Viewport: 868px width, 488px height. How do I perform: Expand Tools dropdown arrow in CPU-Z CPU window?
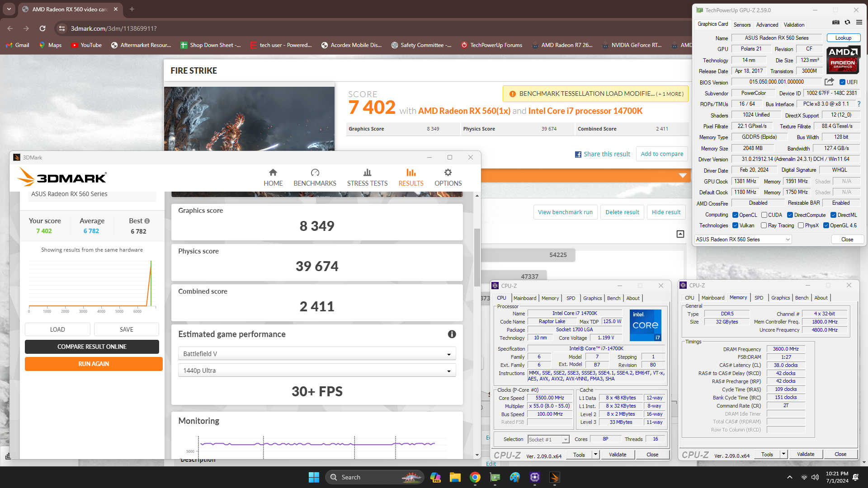click(595, 455)
